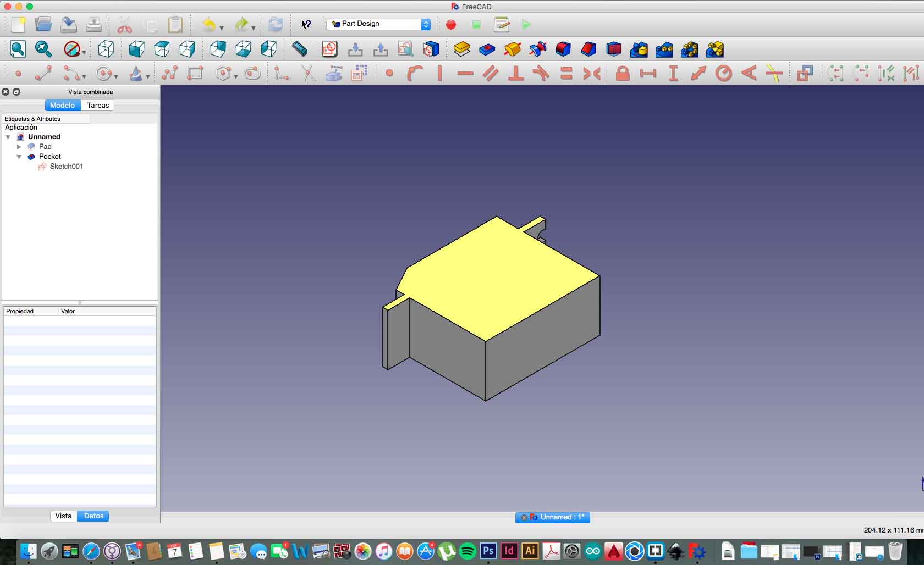Open the draw style dropdown arrow
The width and height of the screenshot is (924, 565).
click(84, 52)
